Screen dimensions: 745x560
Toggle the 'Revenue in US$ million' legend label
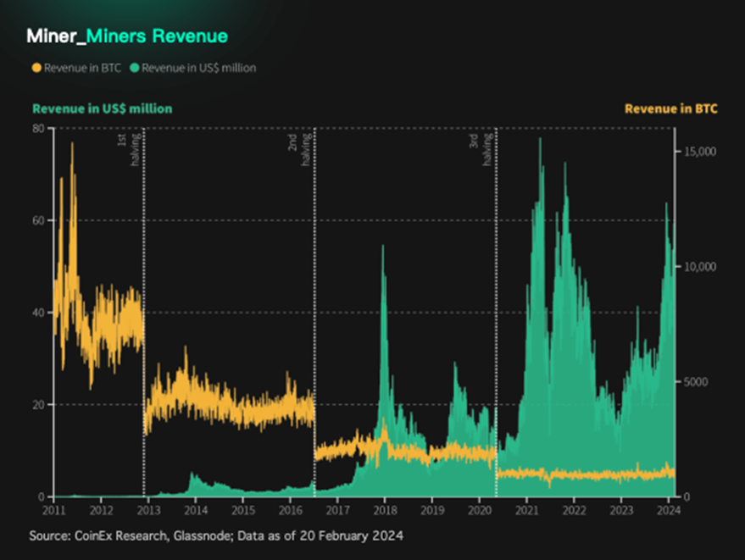tap(198, 68)
